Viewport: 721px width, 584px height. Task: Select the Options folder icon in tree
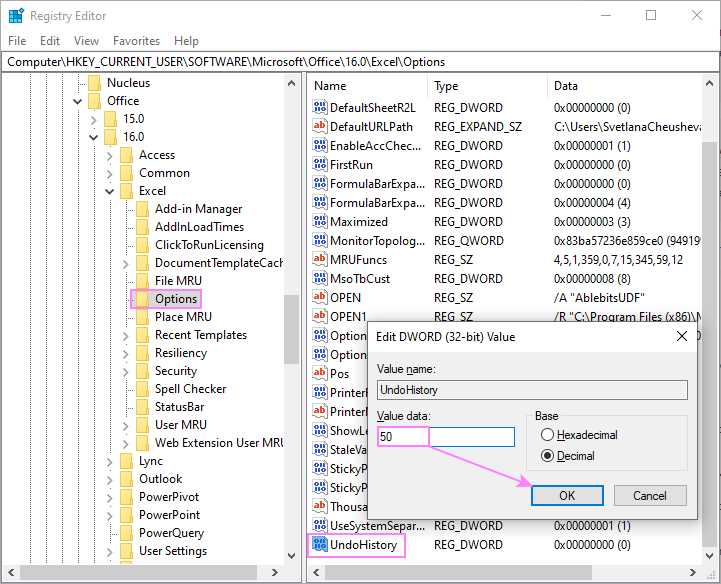[x=142, y=299]
